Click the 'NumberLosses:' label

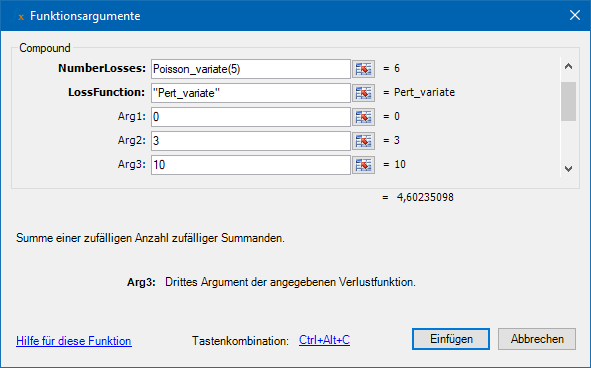102,68
